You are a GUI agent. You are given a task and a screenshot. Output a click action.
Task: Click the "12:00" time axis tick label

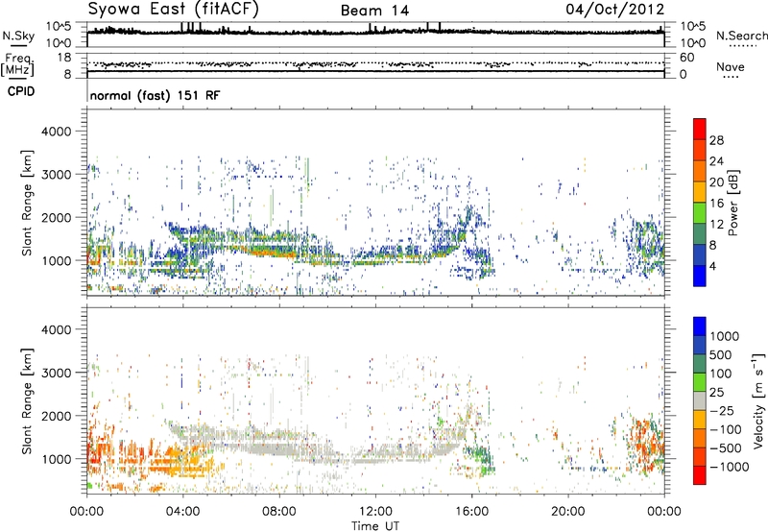[x=375, y=512]
